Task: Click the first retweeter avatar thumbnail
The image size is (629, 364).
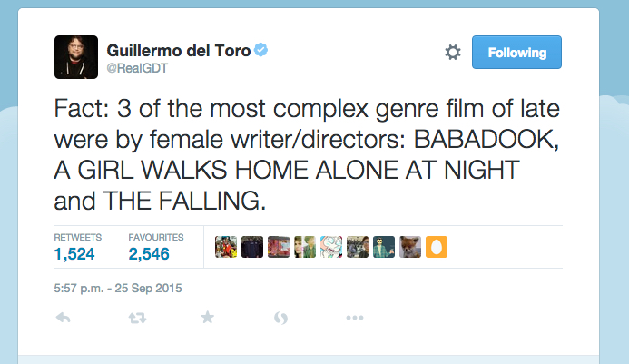Action: point(226,247)
